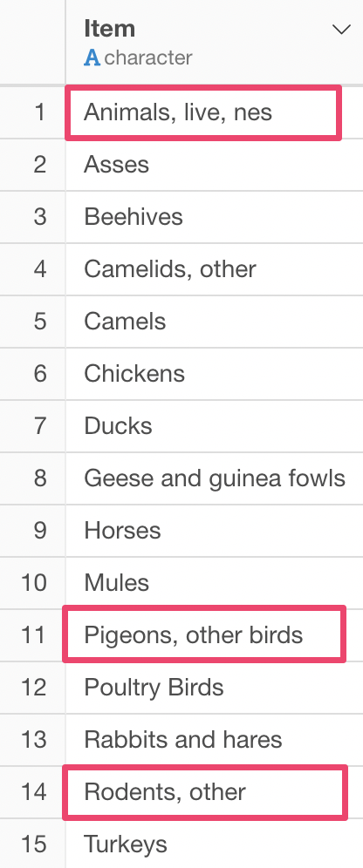Select "Pigeons, other birds" cell
This screenshot has height=868, width=363.
click(x=215, y=635)
